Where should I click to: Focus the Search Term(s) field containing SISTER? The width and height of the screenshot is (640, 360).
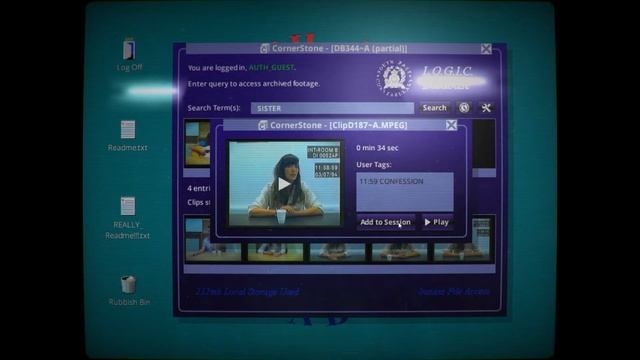332,108
